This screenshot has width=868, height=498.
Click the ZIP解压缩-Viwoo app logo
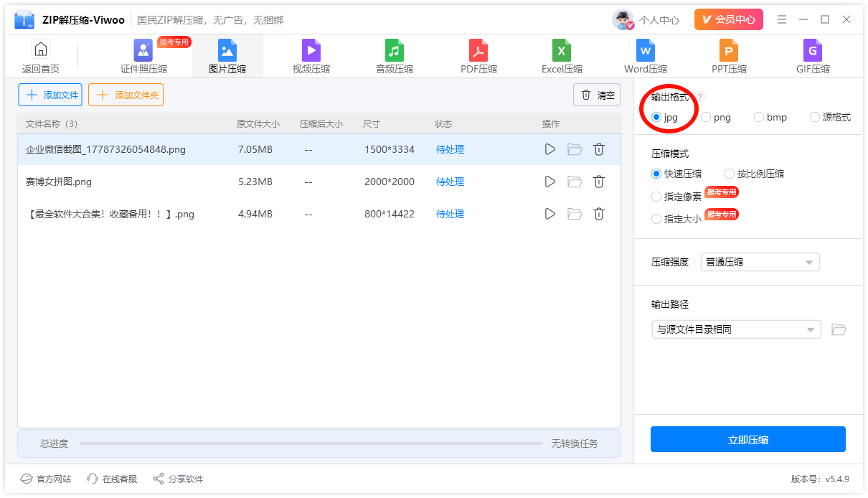[24, 20]
